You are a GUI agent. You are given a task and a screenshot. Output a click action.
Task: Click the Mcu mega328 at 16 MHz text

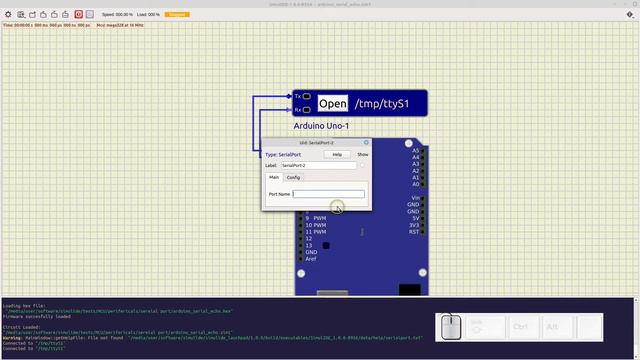point(120,25)
